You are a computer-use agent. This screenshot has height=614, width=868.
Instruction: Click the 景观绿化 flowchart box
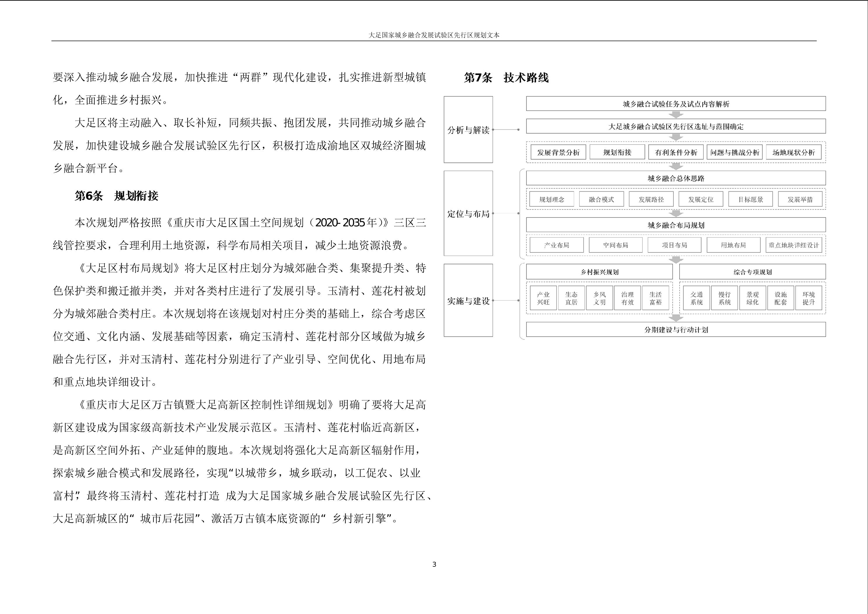(x=752, y=298)
